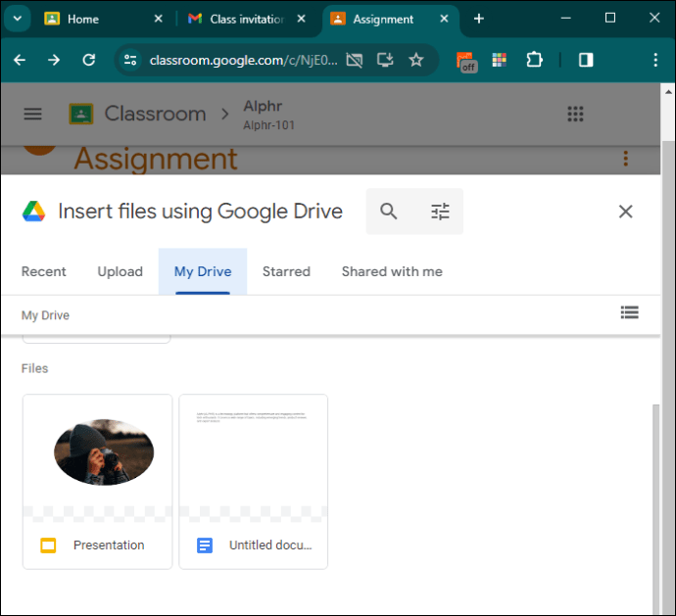Close the Home browser tab
This screenshot has height=616, width=676.
[158, 19]
